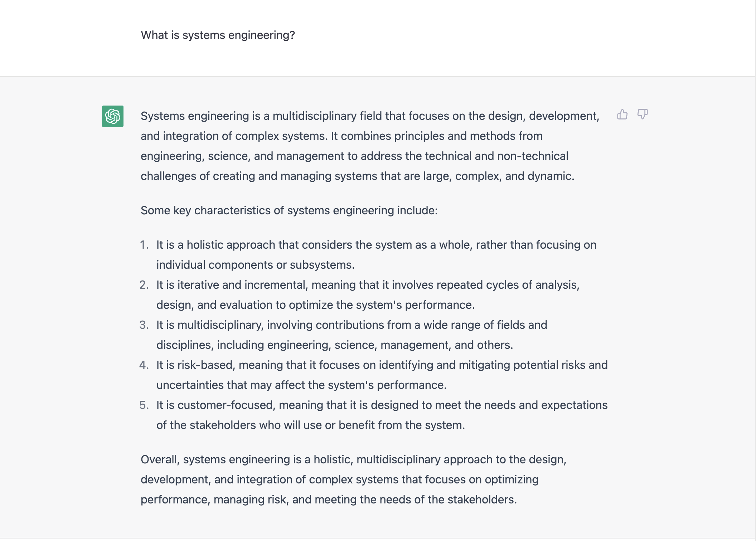Click the closing paragraph starting 'Overall, systems engineering'
756x541 pixels.
click(x=354, y=479)
